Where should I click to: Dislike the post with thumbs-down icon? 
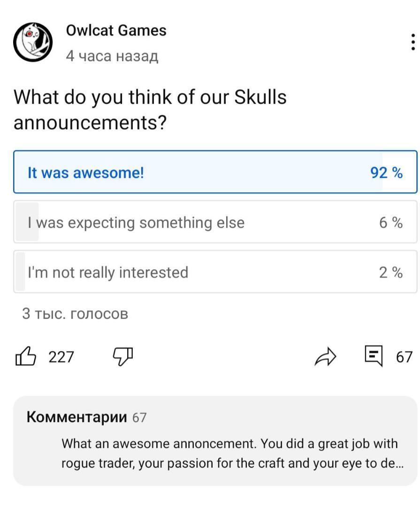tap(123, 357)
